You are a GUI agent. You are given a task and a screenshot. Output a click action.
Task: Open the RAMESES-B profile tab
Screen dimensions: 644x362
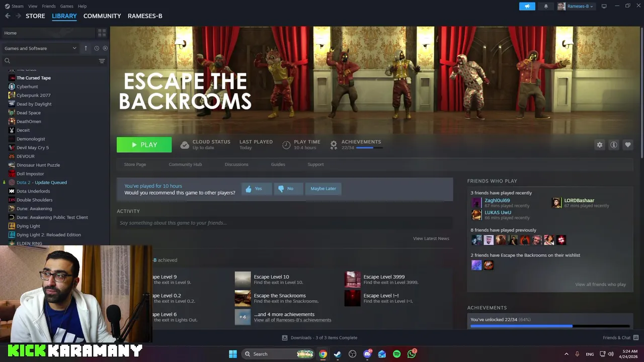(x=145, y=16)
